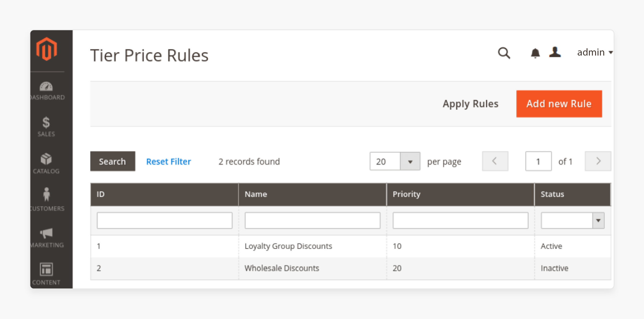The height and width of the screenshot is (319, 644).
Task: Go to next page arrow
Action: [x=598, y=161]
